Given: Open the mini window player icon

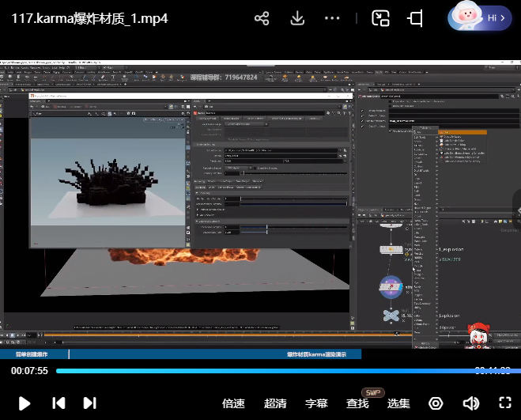Looking at the screenshot, I should 381,18.
